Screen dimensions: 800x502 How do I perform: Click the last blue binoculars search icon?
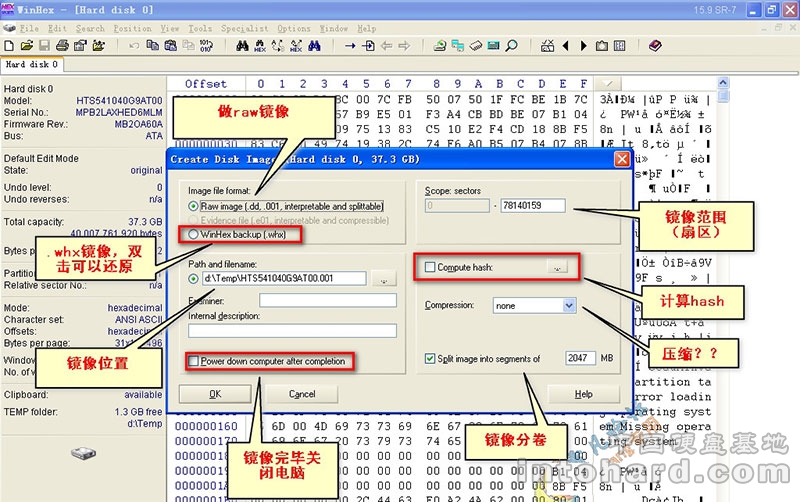point(314,46)
